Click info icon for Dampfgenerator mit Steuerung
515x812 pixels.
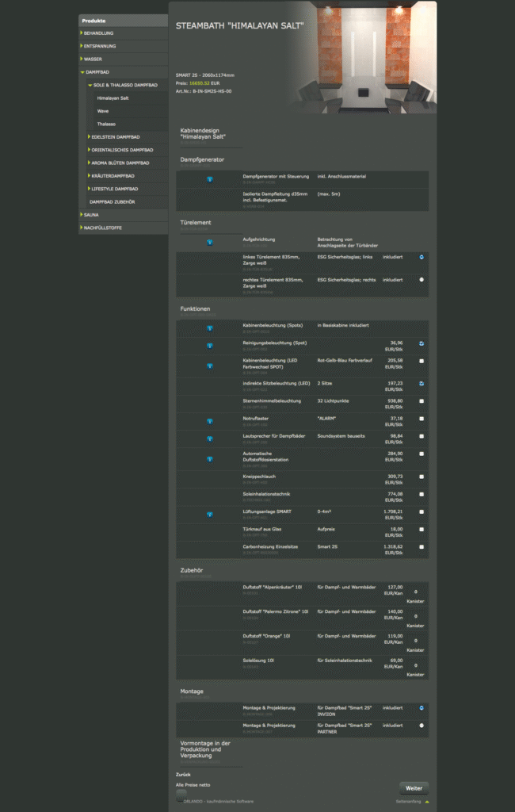pos(210,179)
